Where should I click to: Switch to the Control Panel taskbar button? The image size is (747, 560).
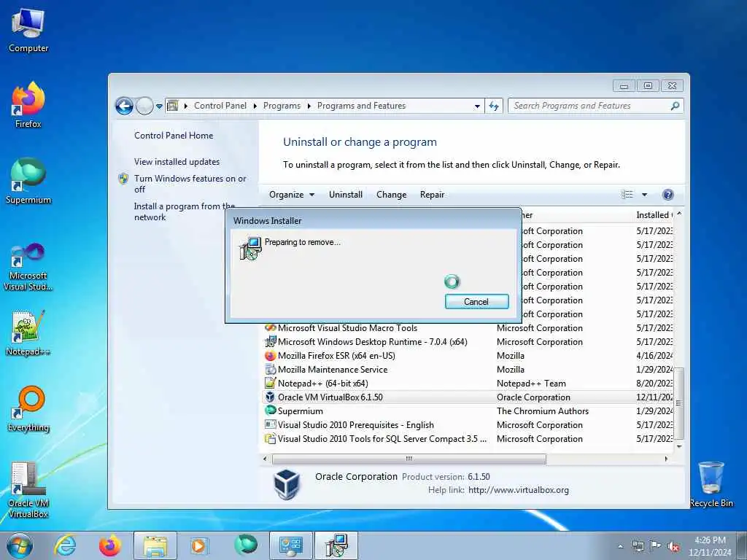tap(290, 545)
